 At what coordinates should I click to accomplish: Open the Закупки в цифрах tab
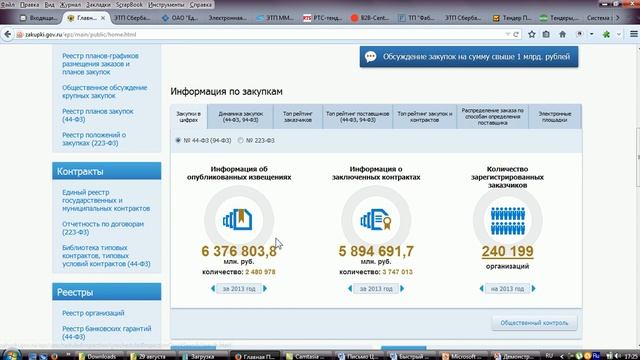tap(189, 117)
